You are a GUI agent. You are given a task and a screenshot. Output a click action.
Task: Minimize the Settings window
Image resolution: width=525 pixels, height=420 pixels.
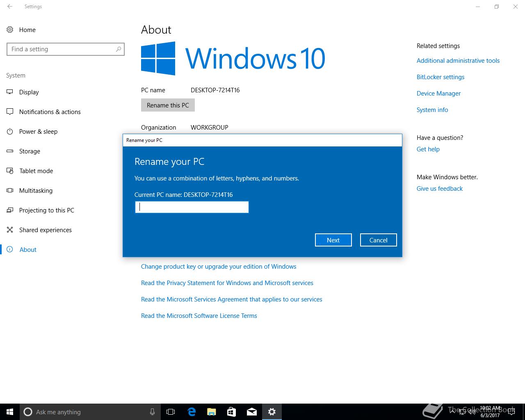point(478,7)
